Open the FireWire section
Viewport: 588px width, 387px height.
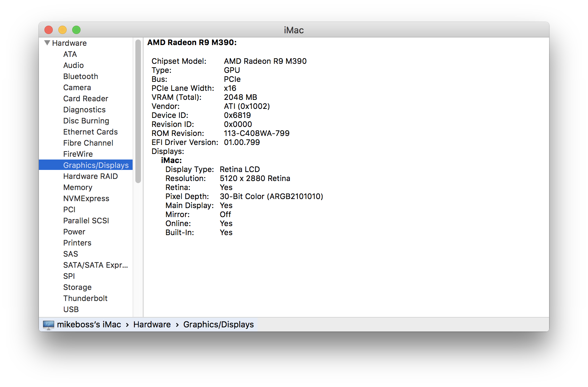78,154
